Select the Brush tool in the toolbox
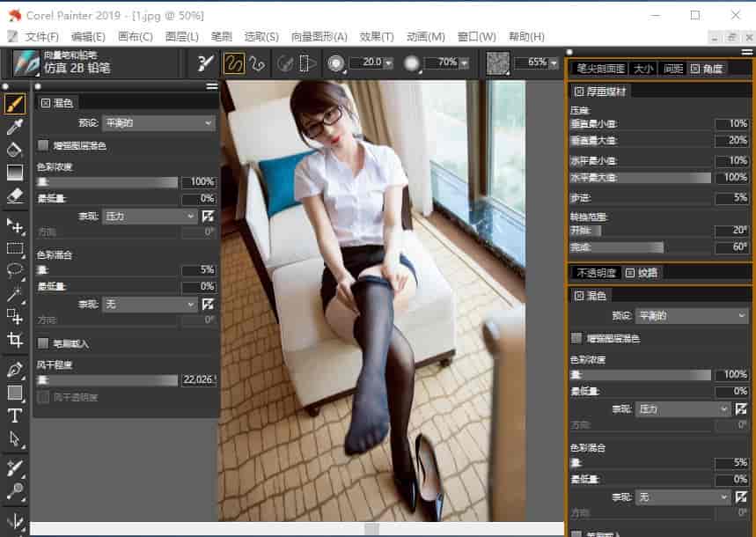Screen dimensions: 756x537 (15, 105)
